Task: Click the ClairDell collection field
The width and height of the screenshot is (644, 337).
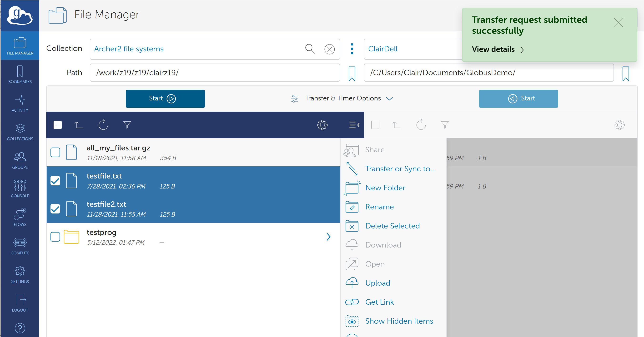Action: click(413, 49)
